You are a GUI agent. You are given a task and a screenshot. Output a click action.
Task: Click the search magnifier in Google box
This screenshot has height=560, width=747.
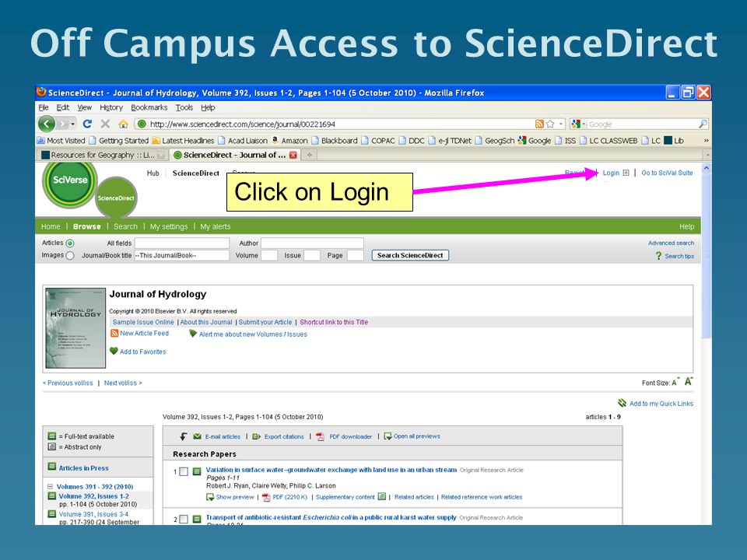click(x=703, y=124)
